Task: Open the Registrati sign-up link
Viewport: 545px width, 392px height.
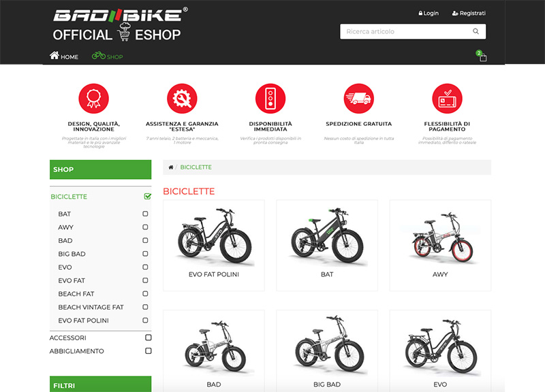Action: point(469,13)
